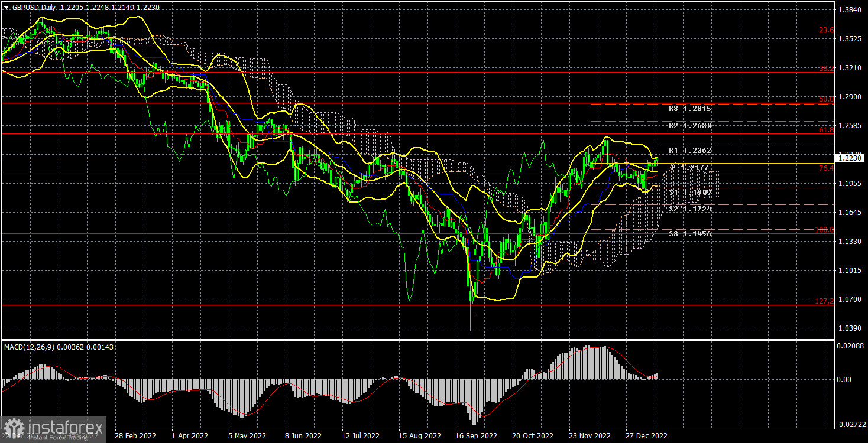Click the current price tag 1.2230

(x=850, y=158)
